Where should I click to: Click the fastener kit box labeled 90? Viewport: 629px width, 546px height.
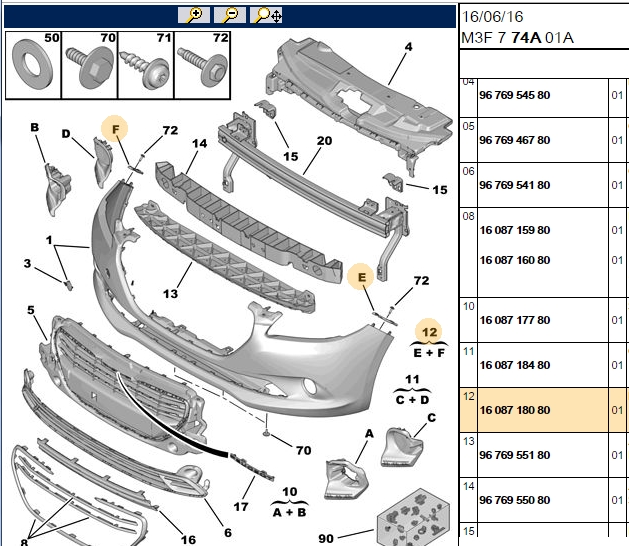click(413, 518)
